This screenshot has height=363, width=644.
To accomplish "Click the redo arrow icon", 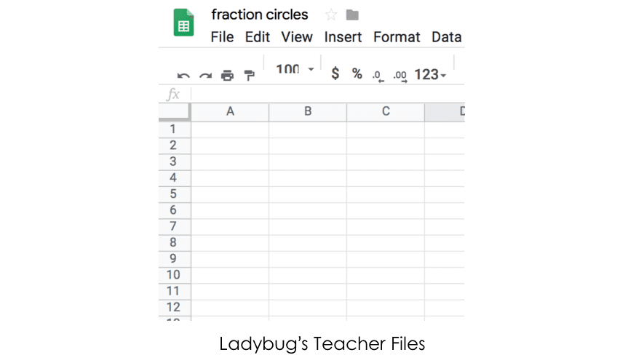I will [205, 76].
